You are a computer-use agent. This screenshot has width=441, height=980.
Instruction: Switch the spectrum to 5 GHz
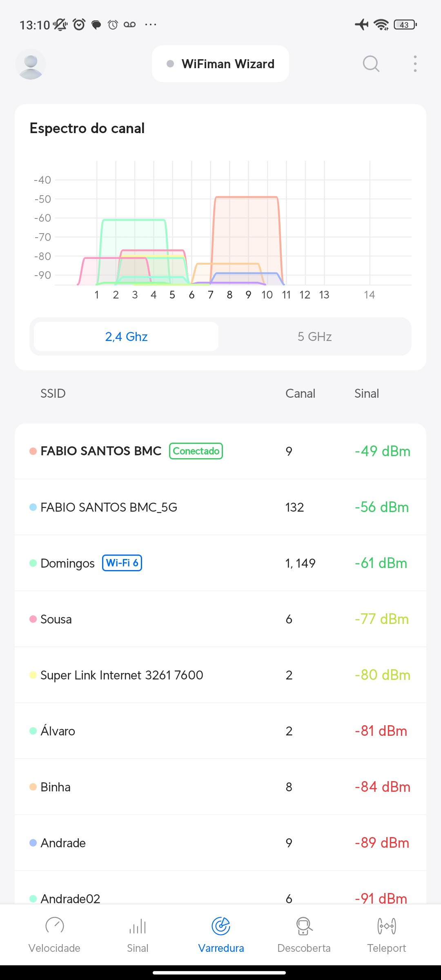point(314,336)
